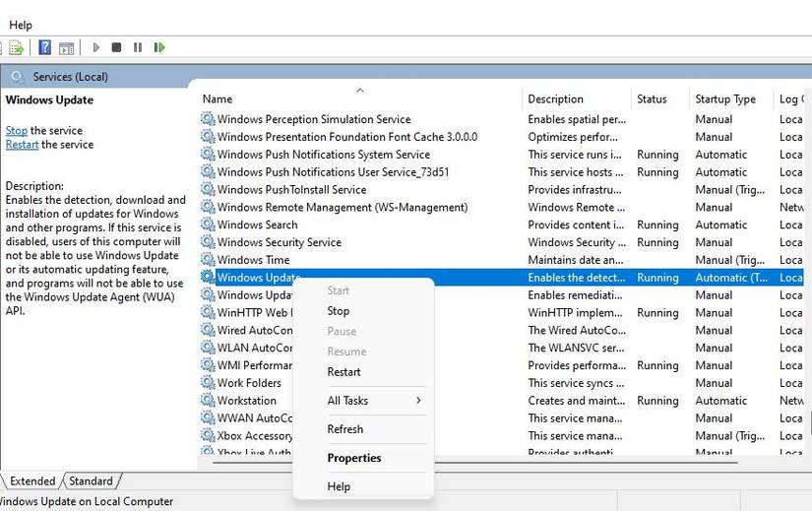Select Workstation service name

tap(246, 401)
